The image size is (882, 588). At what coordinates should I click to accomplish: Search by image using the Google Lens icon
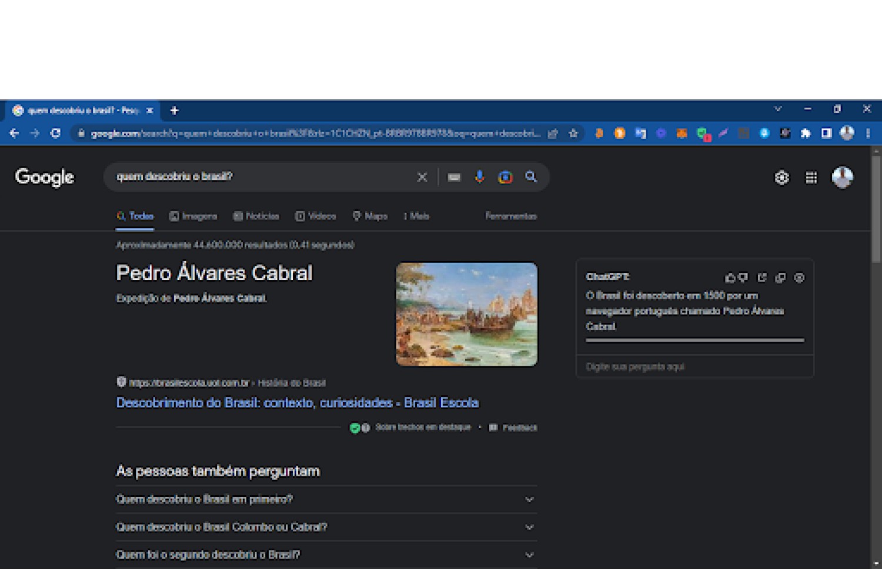point(505,177)
